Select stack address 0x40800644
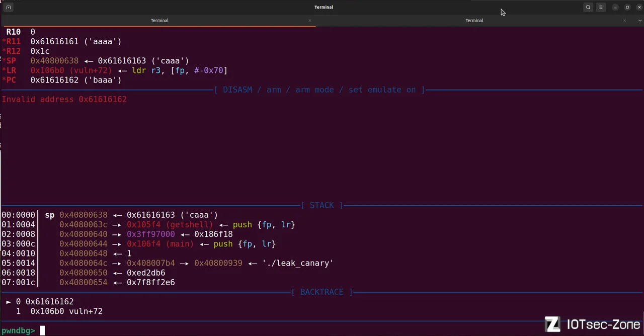The width and height of the screenshot is (644, 336). (x=84, y=244)
